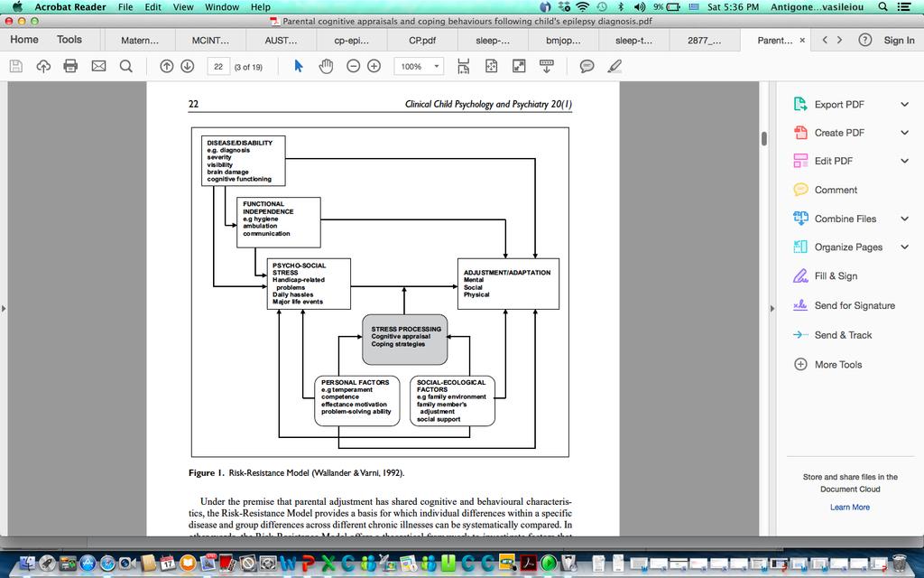Enter full screen view mode icon

pyautogui.click(x=519, y=66)
